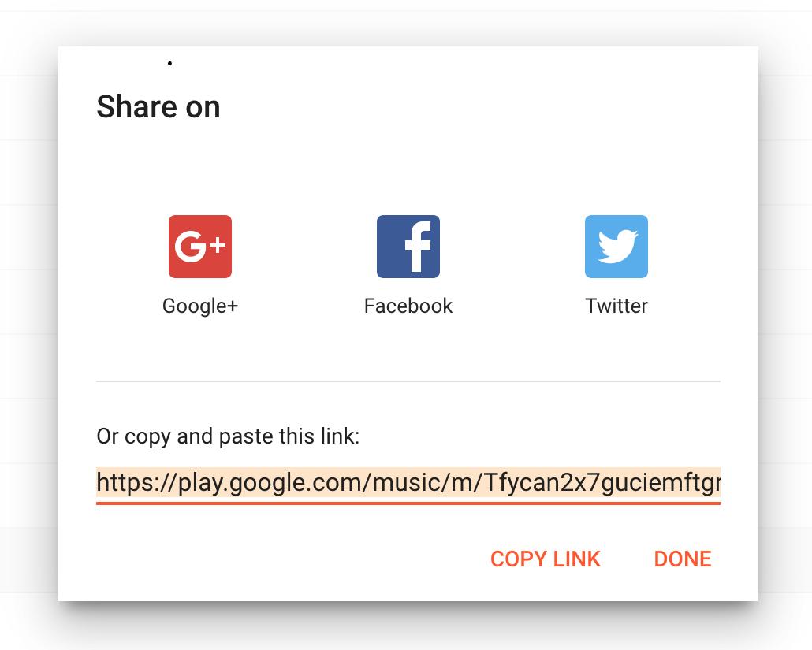Click the COPY LINK button
Image resolution: width=812 pixels, height=650 pixels.
coord(546,559)
